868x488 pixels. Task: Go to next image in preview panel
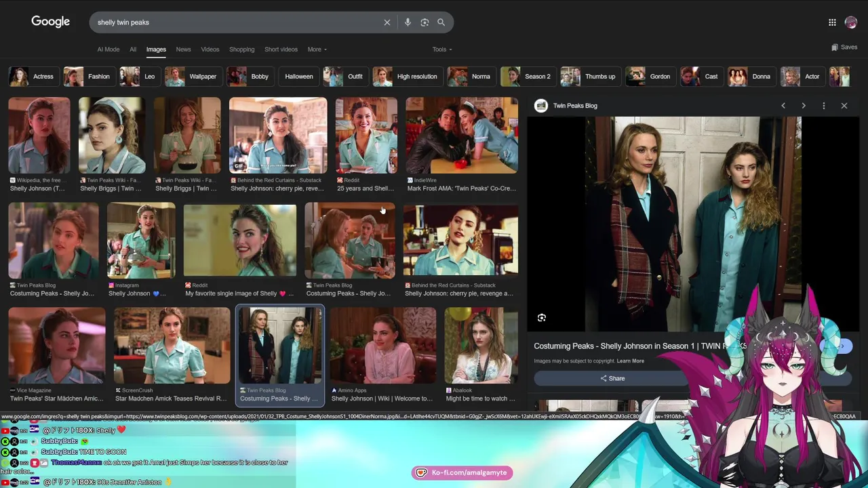(804, 106)
